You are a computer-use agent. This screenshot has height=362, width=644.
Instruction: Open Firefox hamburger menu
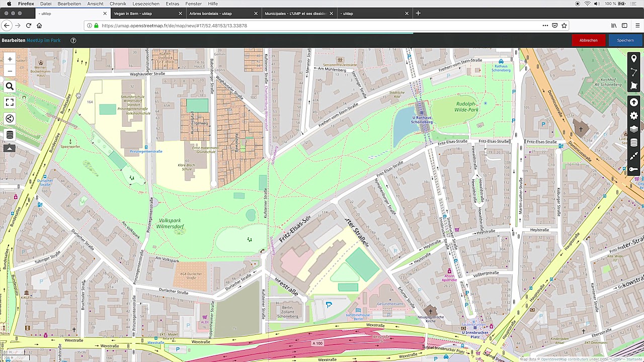pyautogui.click(x=637, y=26)
